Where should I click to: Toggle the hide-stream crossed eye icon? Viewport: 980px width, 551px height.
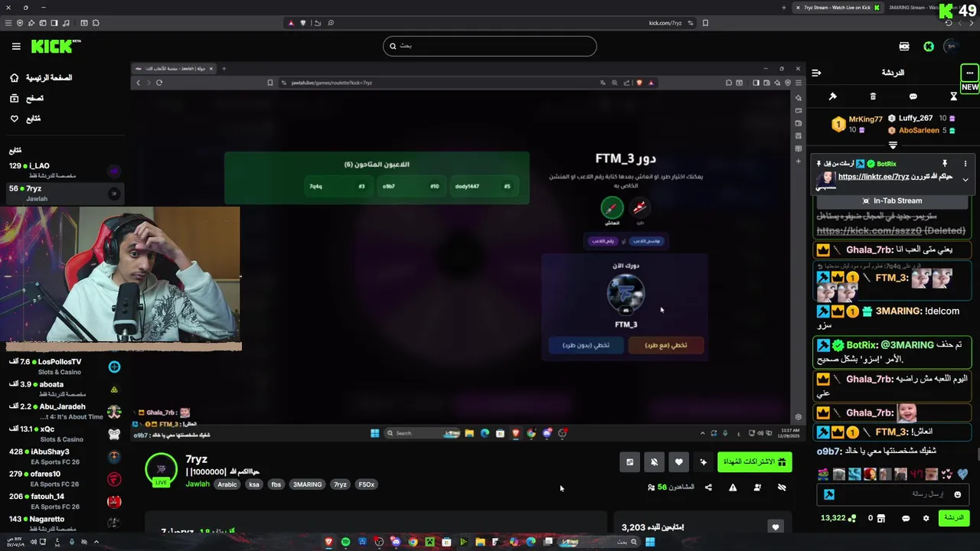click(782, 487)
